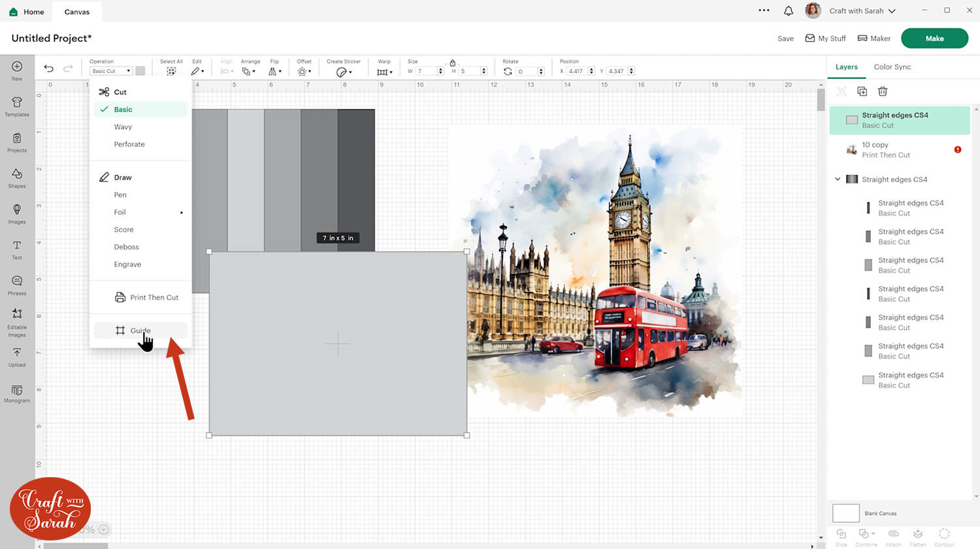The image size is (980, 549).
Task: Click the Undo arrow
Action: pos(49,69)
